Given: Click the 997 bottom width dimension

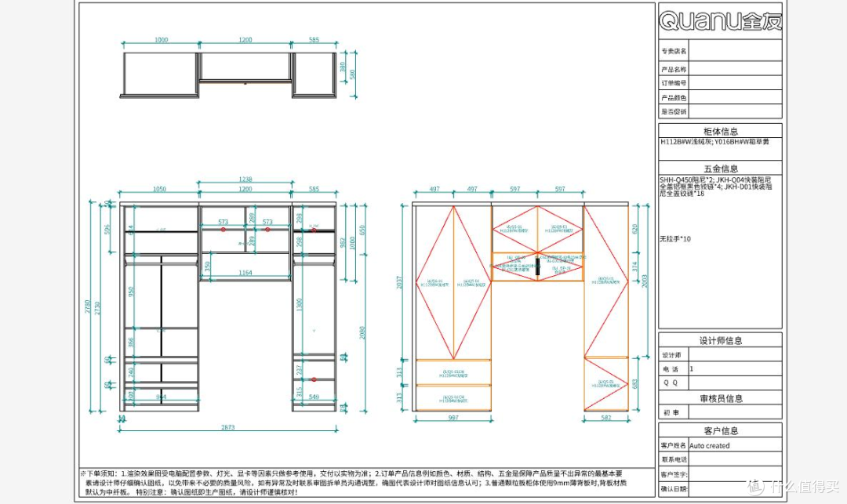Looking at the screenshot, I should coord(453,418).
